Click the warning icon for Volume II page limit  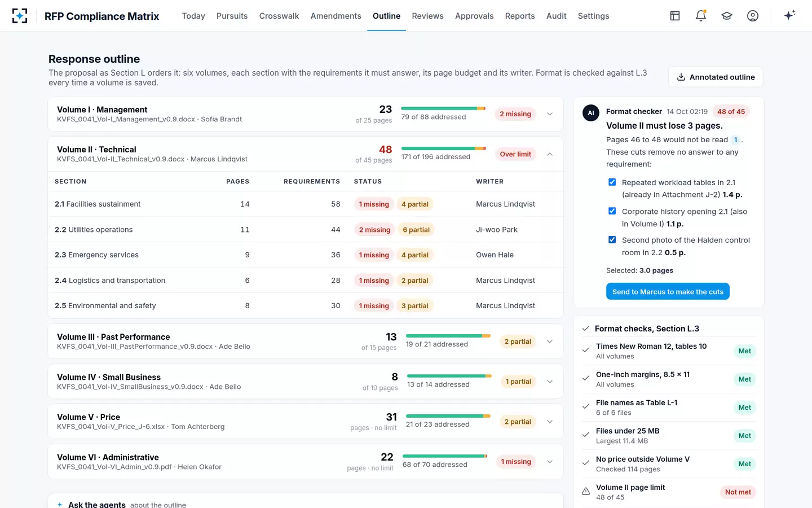click(586, 491)
